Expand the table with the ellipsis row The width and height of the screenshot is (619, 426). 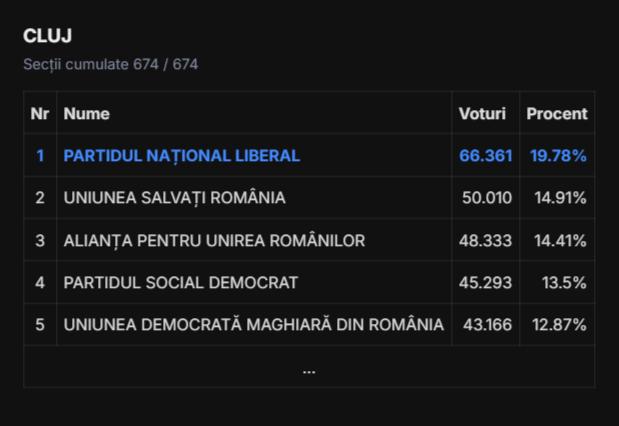pyautogui.click(x=309, y=368)
